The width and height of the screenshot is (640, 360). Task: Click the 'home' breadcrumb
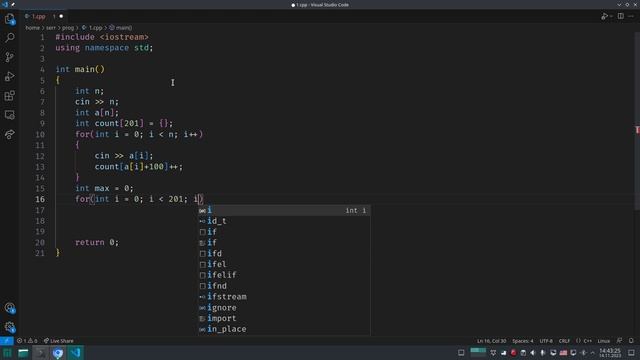point(33,28)
